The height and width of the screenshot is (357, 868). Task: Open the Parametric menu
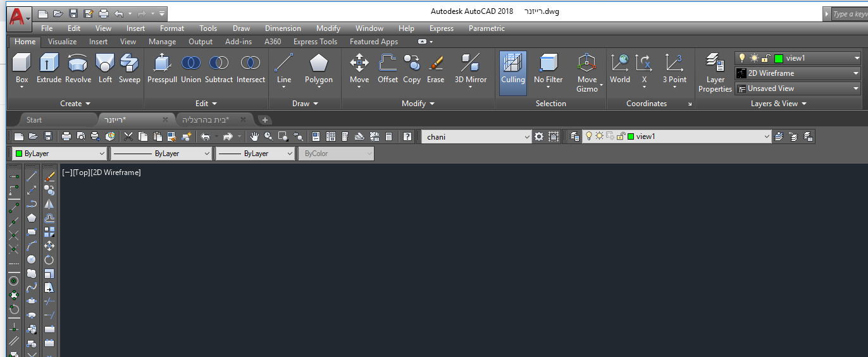pyautogui.click(x=487, y=28)
